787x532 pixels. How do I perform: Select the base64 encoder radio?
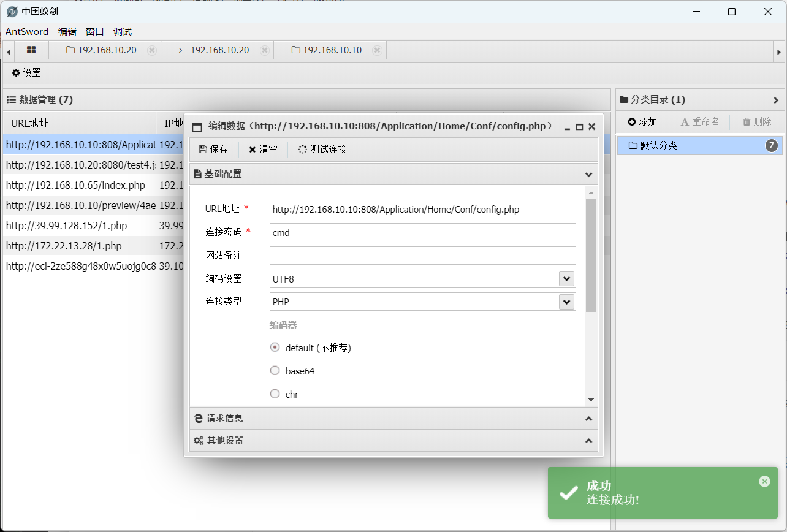pos(275,371)
